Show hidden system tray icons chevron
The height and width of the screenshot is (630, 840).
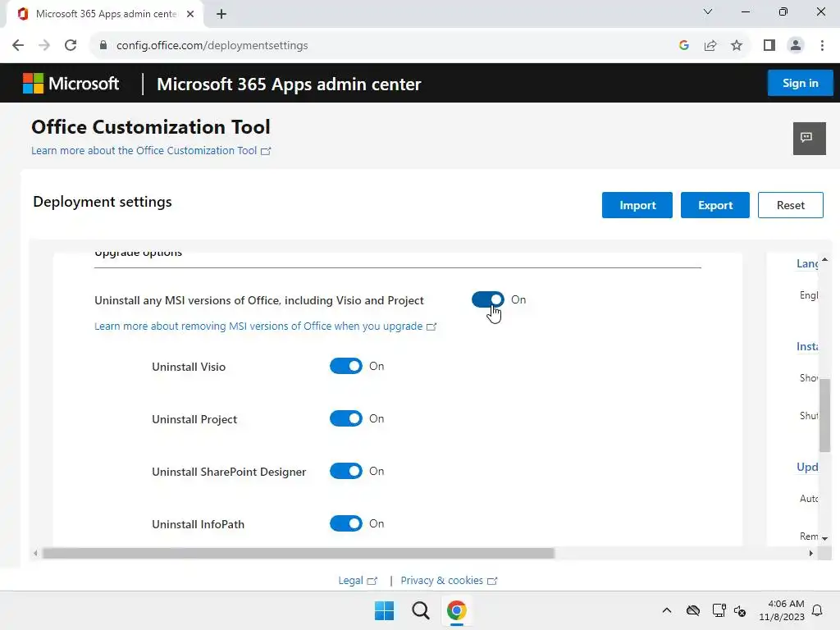[x=667, y=610]
